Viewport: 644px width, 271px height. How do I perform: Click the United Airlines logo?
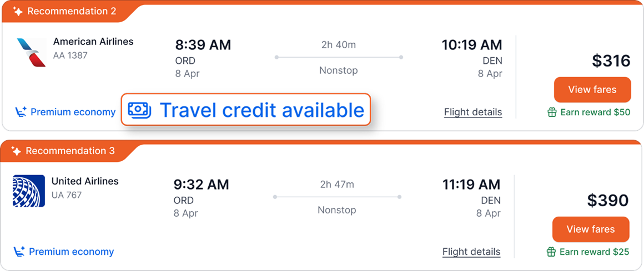click(x=28, y=191)
